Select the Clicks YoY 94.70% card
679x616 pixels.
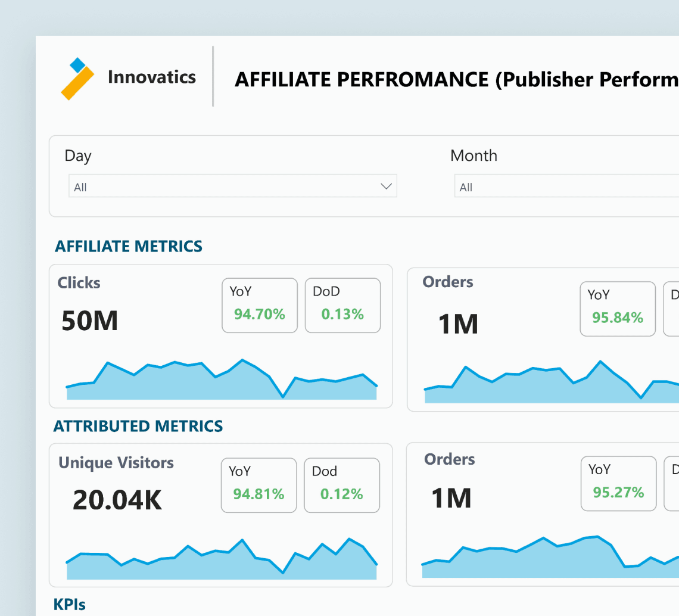pyautogui.click(x=259, y=306)
